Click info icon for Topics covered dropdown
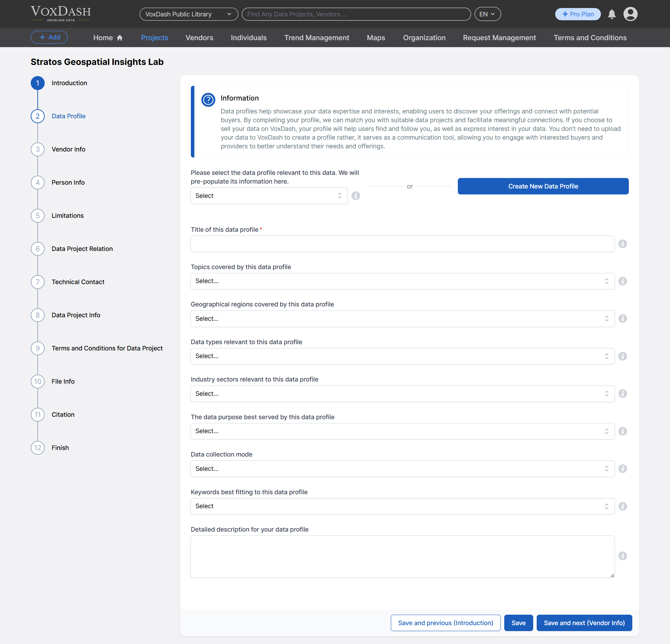 pos(623,281)
